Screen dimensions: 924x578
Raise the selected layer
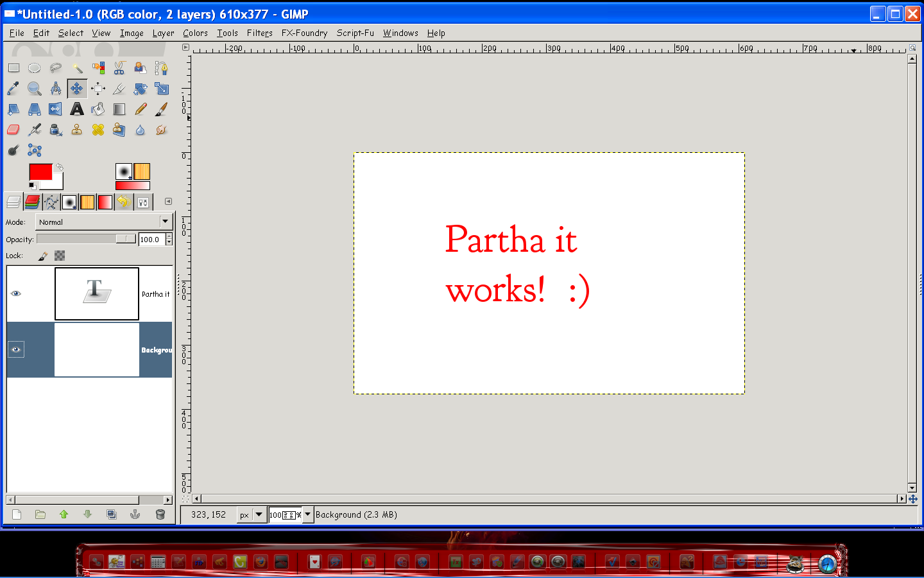(64, 514)
